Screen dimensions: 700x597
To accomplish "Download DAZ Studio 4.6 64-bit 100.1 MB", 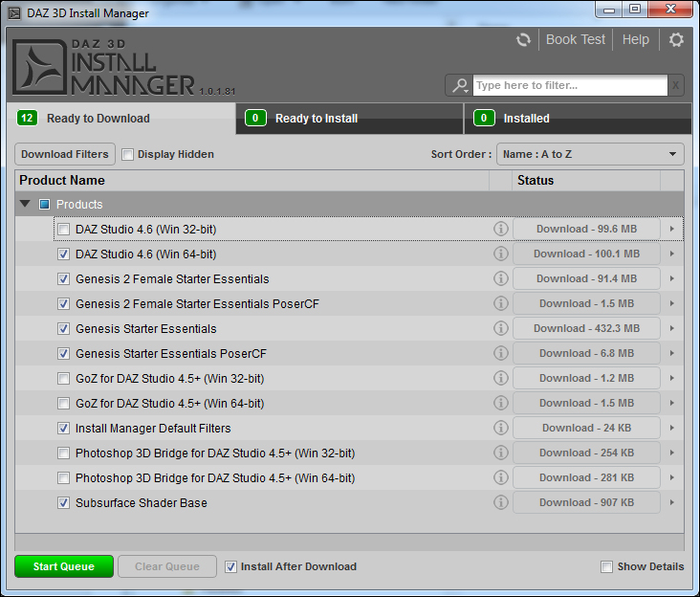I will pyautogui.click(x=586, y=254).
